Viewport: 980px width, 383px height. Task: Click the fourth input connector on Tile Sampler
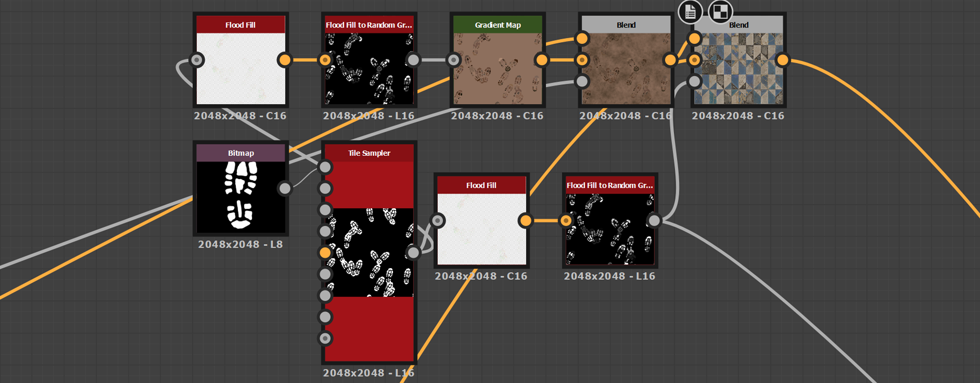(x=325, y=231)
